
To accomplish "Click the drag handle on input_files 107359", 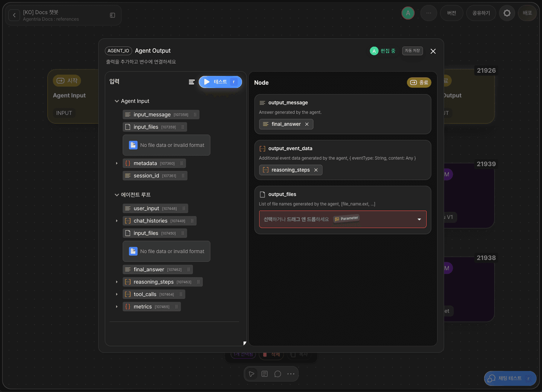I will tap(183, 127).
